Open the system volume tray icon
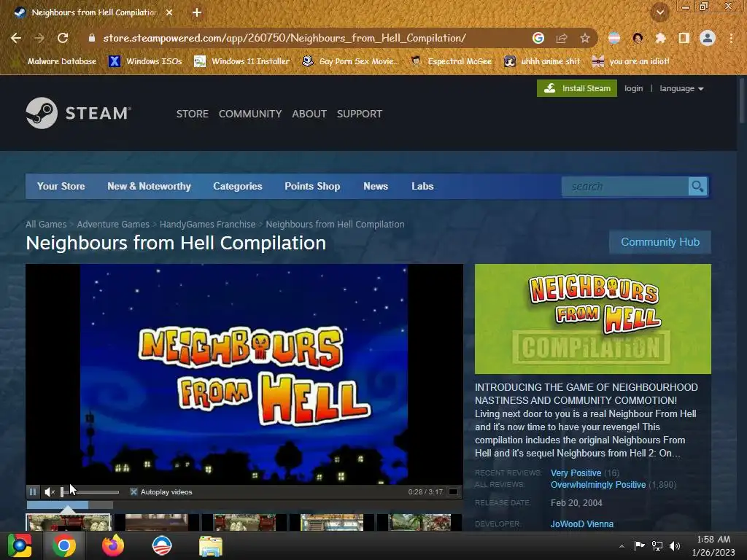Image resolution: width=747 pixels, height=560 pixels. tap(675, 546)
